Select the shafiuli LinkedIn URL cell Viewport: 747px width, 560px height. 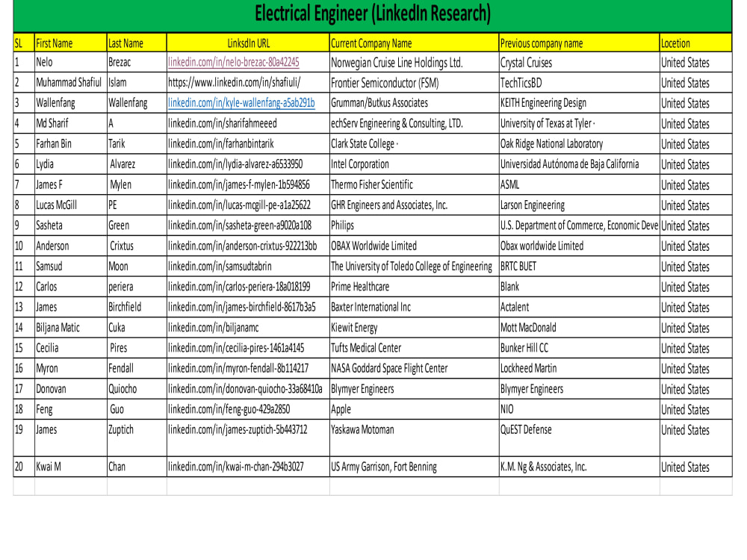pos(248,82)
